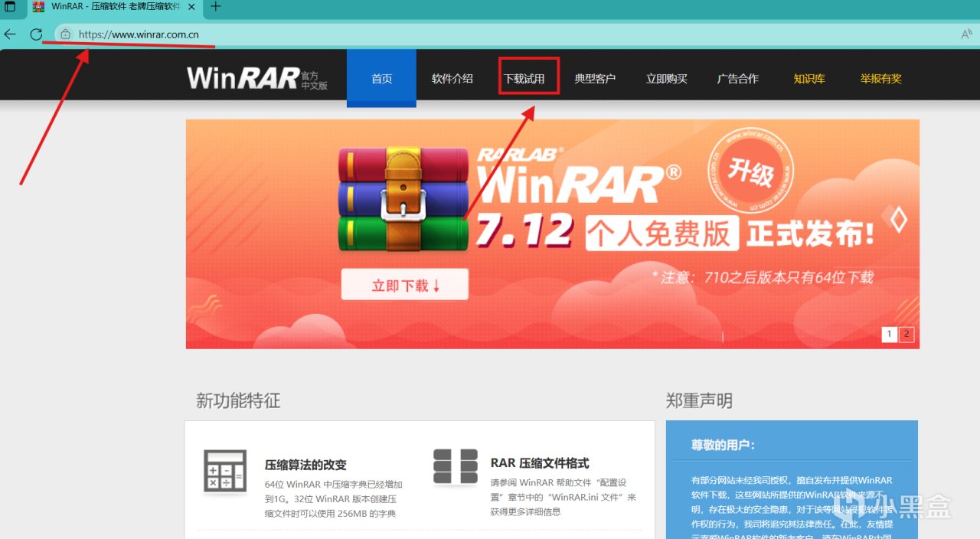
Task: Click the 升级 round stamp on banner
Action: pos(750,171)
